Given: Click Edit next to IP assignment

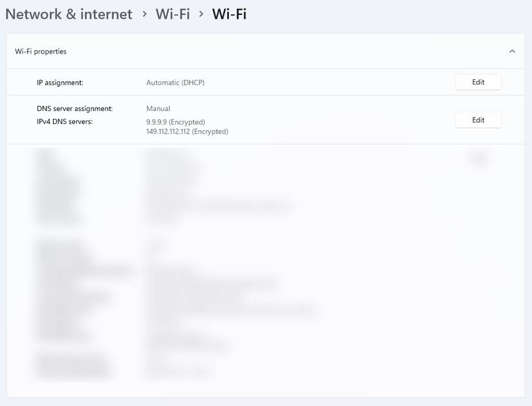Looking at the screenshot, I should pos(478,82).
